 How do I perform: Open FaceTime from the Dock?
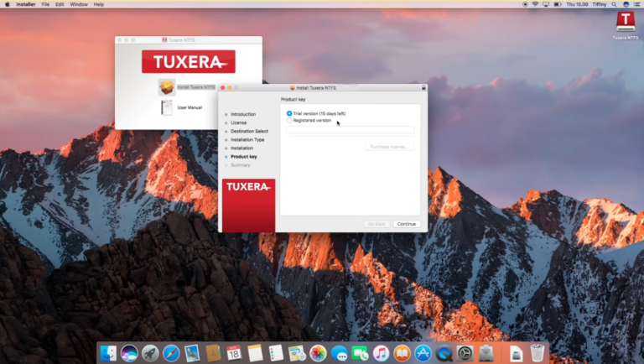pyautogui.click(x=360, y=353)
